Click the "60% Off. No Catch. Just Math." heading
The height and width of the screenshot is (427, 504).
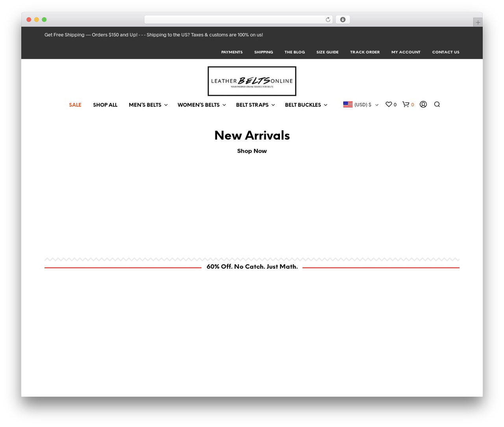point(252,267)
